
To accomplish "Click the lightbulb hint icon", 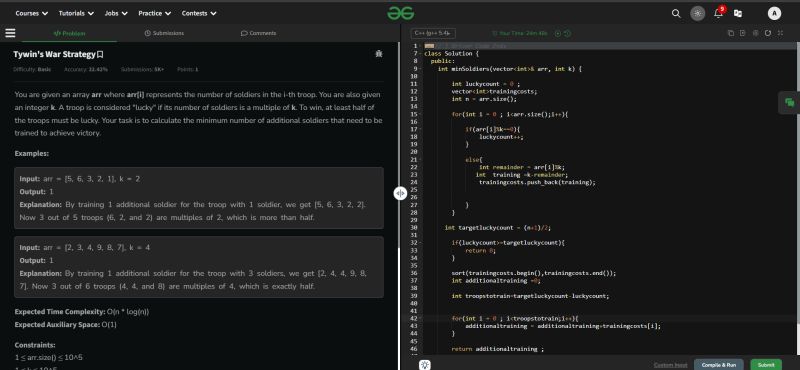I will (x=424, y=365).
